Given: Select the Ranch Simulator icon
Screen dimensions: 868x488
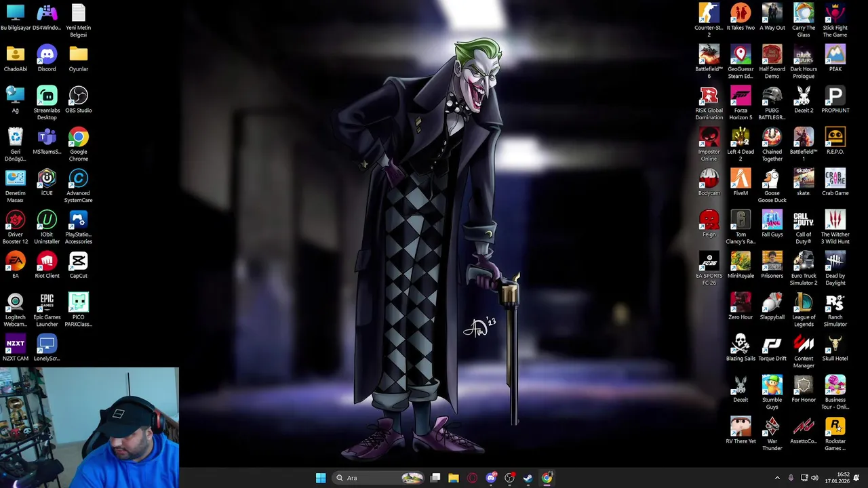Looking at the screenshot, I should [835, 310].
